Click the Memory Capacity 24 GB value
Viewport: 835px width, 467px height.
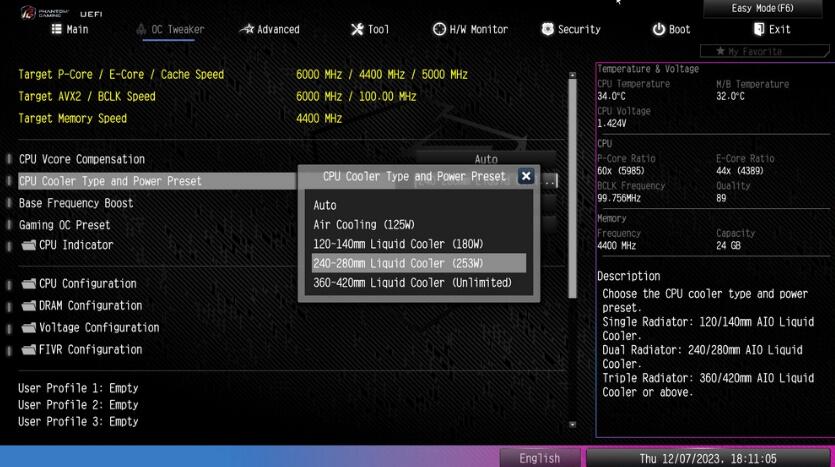click(x=728, y=245)
